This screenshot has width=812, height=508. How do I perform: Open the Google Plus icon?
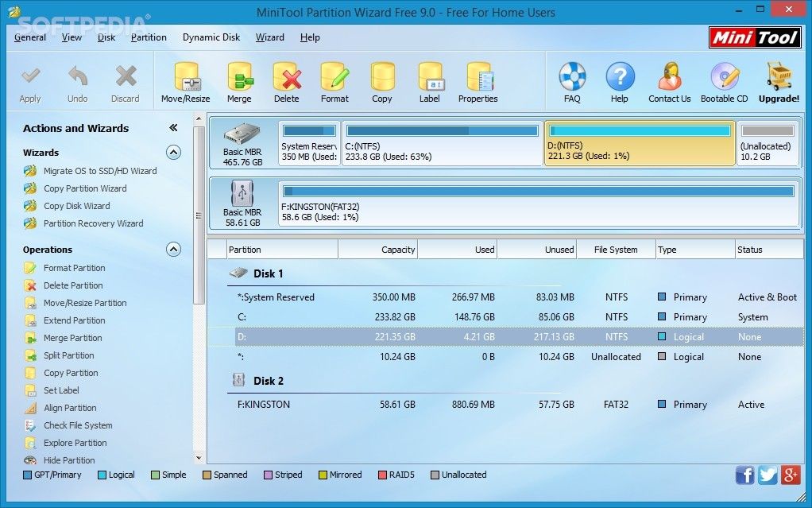(791, 475)
